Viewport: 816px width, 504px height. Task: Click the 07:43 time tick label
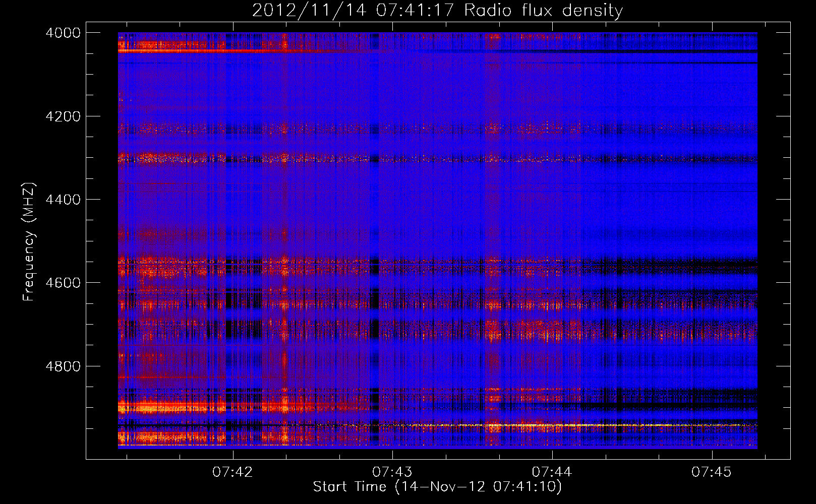[x=392, y=472]
